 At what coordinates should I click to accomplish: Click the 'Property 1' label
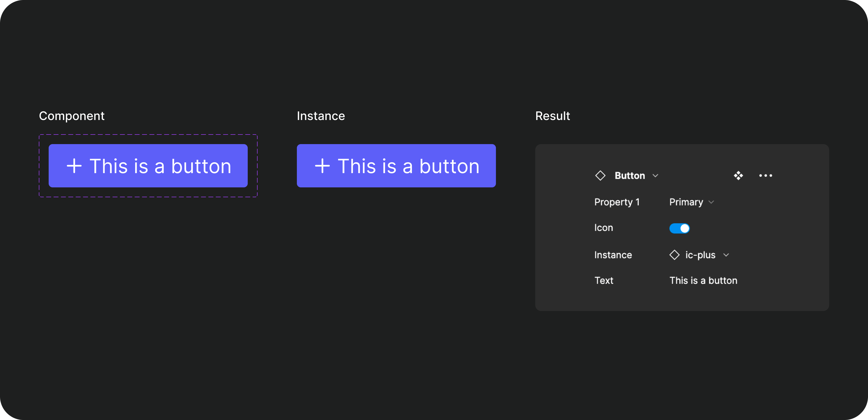point(617,202)
